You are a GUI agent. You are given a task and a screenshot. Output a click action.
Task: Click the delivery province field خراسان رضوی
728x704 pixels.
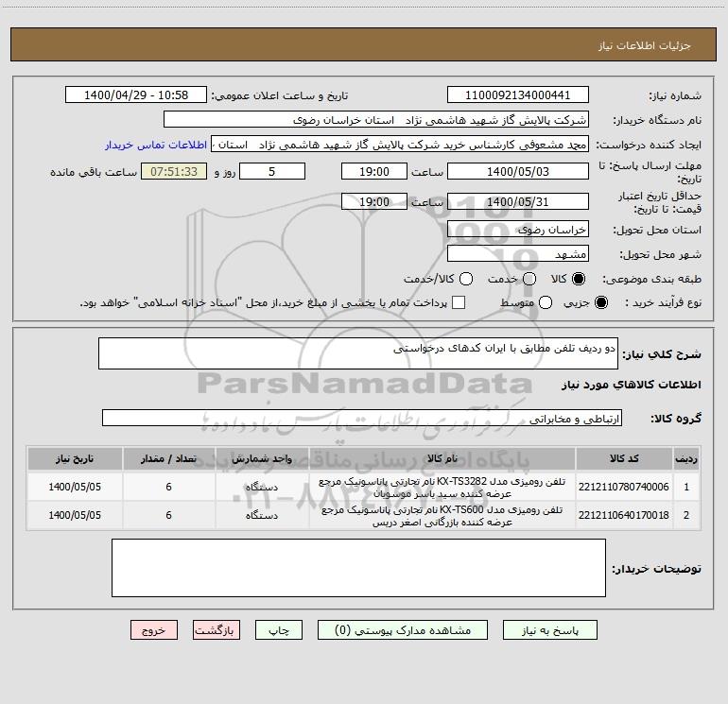(518, 230)
